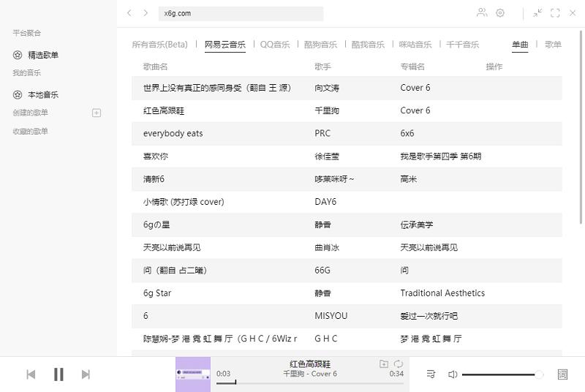Image resolution: width=585 pixels, height=392 pixels.
Task: Click the 收藏的歌单 sidebar label
Action: click(30, 132)
